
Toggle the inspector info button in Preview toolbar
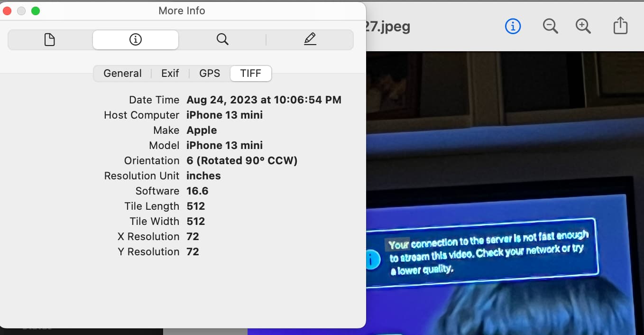tap(513, 26)
